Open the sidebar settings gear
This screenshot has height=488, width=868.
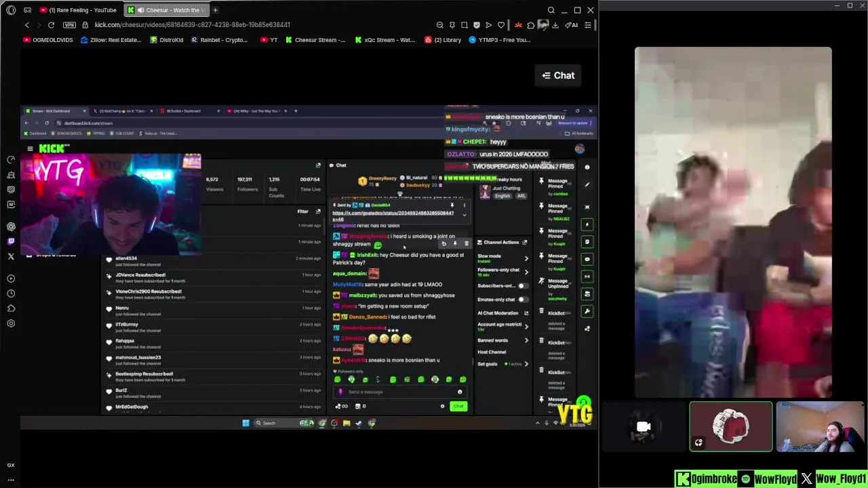tap(11, 323)
